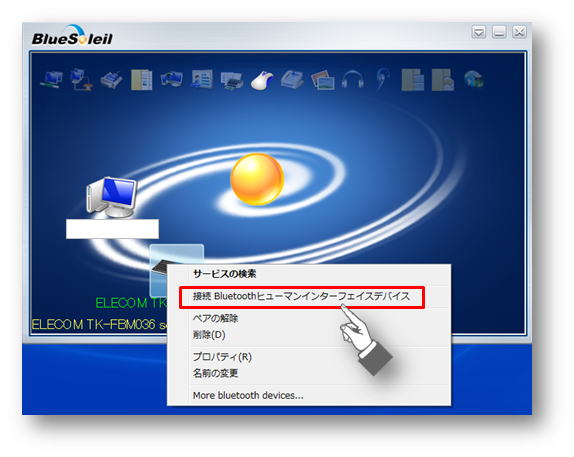
Task: Choose サービスの検索 from the context menu
Action: pyautogui.click(x=224, y=274)
